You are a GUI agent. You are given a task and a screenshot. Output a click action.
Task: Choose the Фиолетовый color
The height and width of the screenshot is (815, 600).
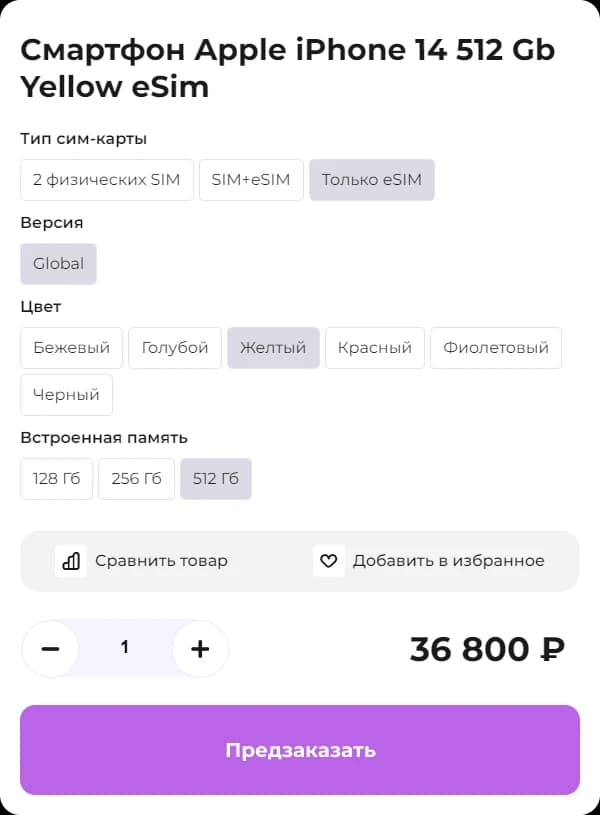tap(496, 348)
